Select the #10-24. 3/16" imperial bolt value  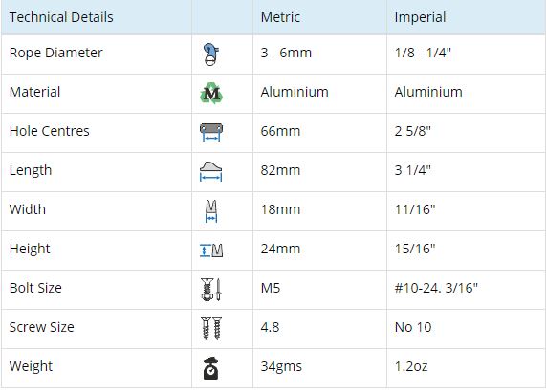tap(436, 288)
